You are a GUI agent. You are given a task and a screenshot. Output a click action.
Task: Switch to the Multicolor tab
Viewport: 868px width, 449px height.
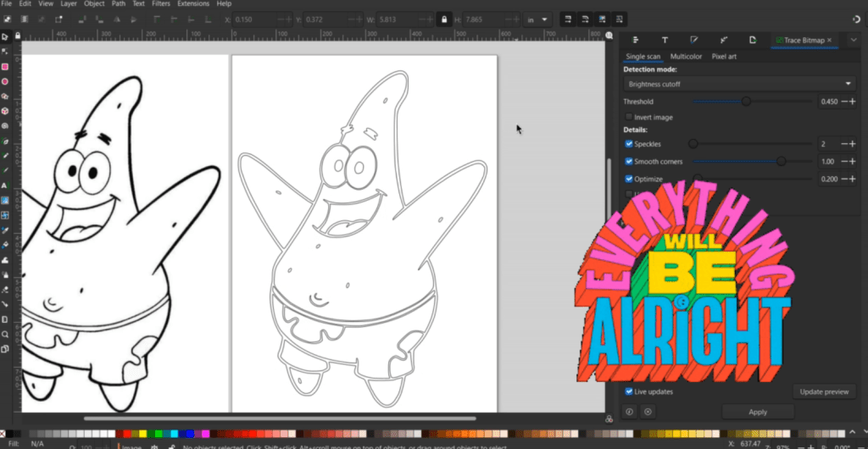click(686, 57)
